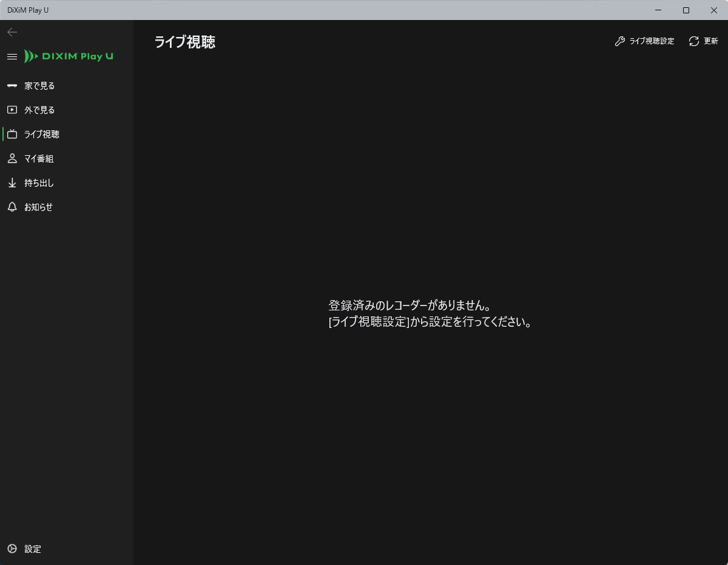728x565 pixels.
Task: Click the ライブ視聴 TV icon
Action: pyautogui.click(x=12, y=135)
